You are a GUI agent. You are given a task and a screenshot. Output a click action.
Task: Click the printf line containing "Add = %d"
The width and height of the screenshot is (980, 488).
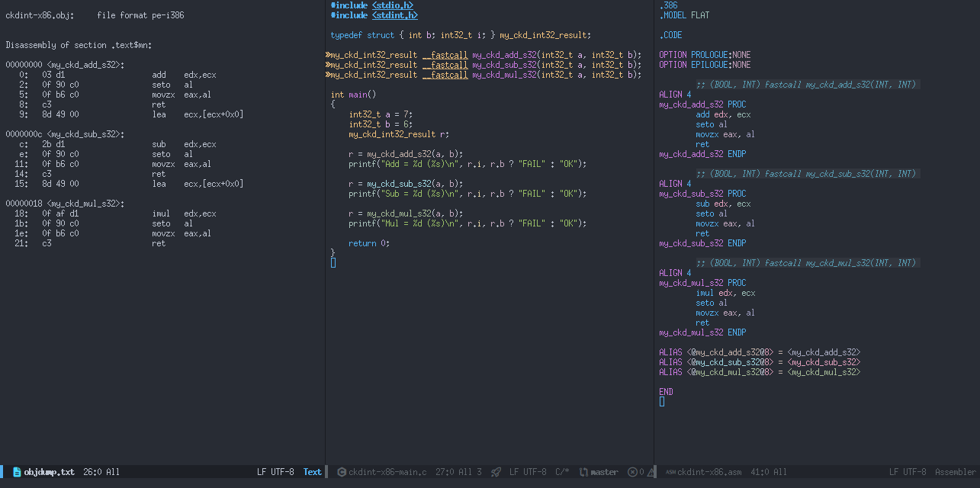(468, 164)
